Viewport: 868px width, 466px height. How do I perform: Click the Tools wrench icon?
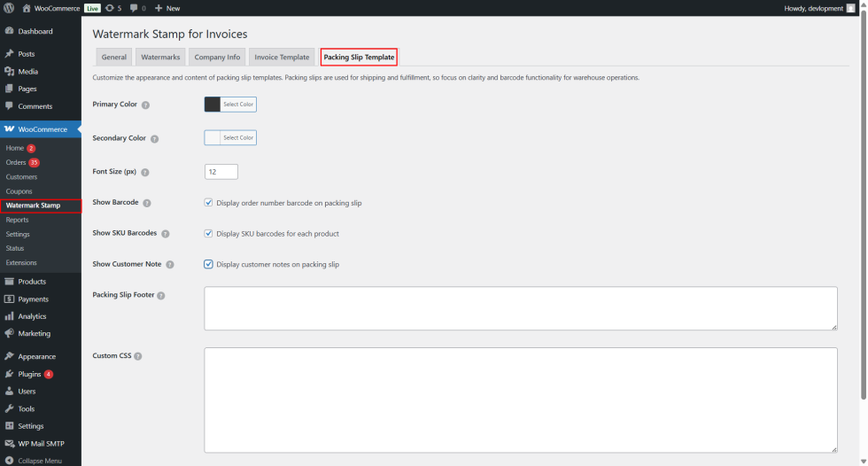[x=9, y=408]
